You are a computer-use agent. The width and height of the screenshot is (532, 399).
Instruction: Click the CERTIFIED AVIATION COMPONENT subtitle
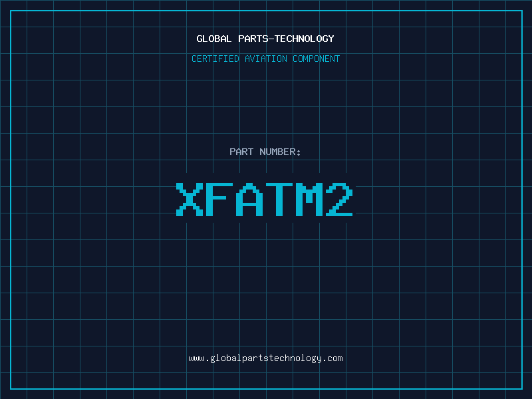[x=265, y=59]
